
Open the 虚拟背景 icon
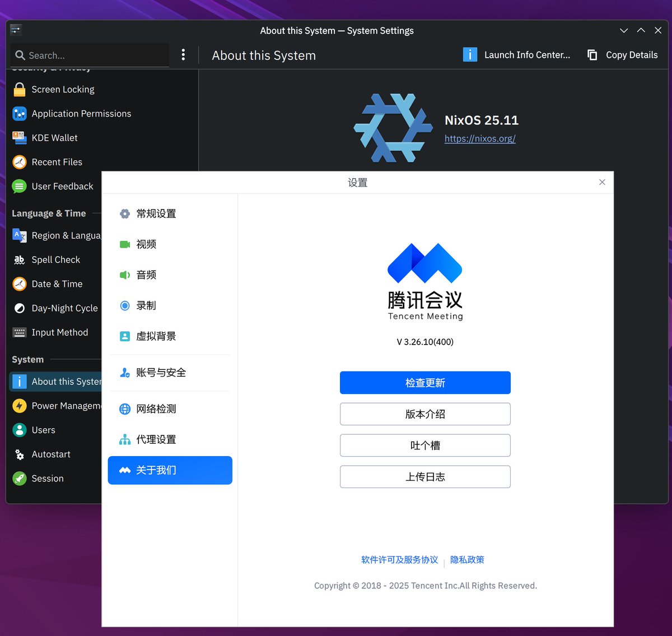(125, 336)
